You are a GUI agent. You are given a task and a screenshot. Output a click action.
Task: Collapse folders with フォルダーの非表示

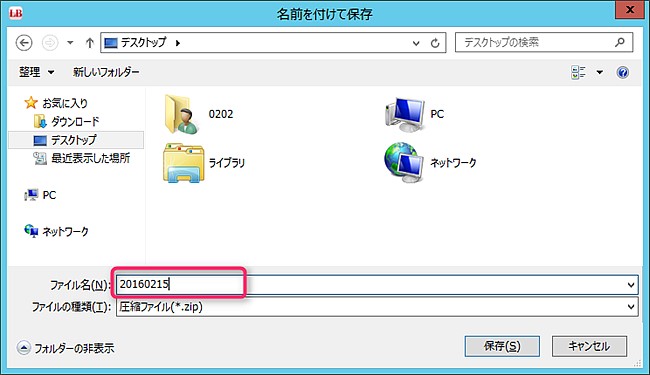[65, 348]
